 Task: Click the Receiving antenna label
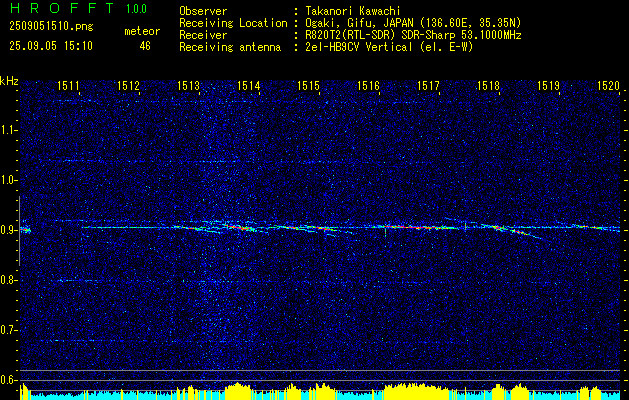click(230, 47)
